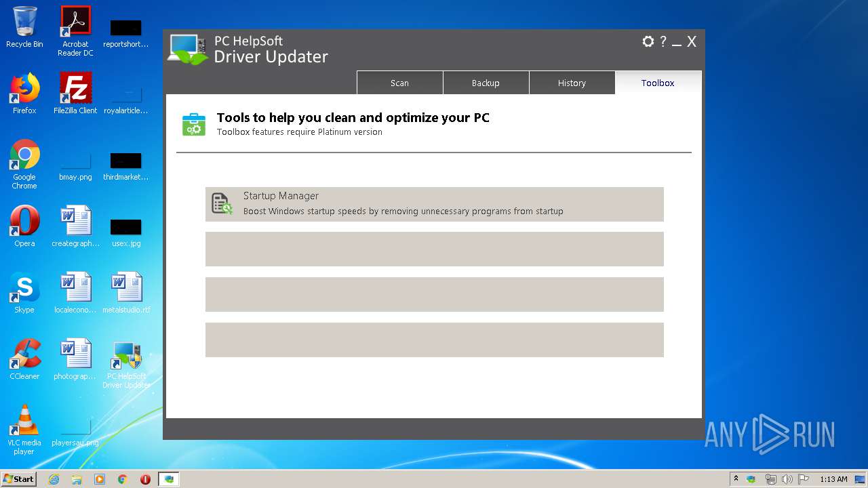Screen dimensions: 868x488
Task: Click the tray volume speaker icon
Action: 787,479
